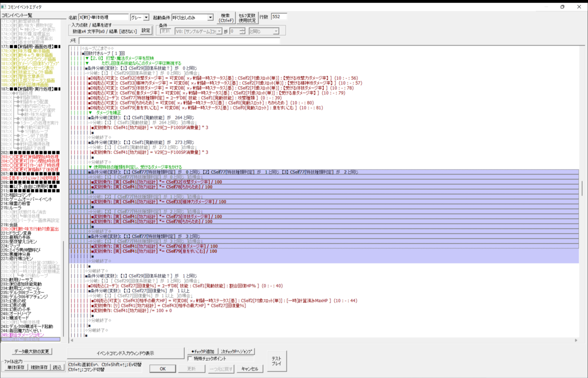
Task: Confirm with the OK button
Action: [163, 369]
